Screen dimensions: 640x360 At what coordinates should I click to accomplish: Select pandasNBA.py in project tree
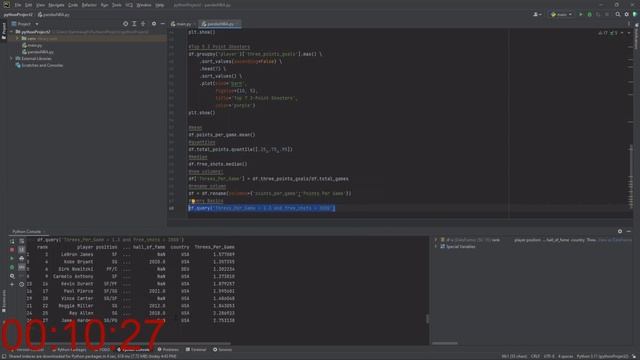pyautogui.click(x=38, y=52)
